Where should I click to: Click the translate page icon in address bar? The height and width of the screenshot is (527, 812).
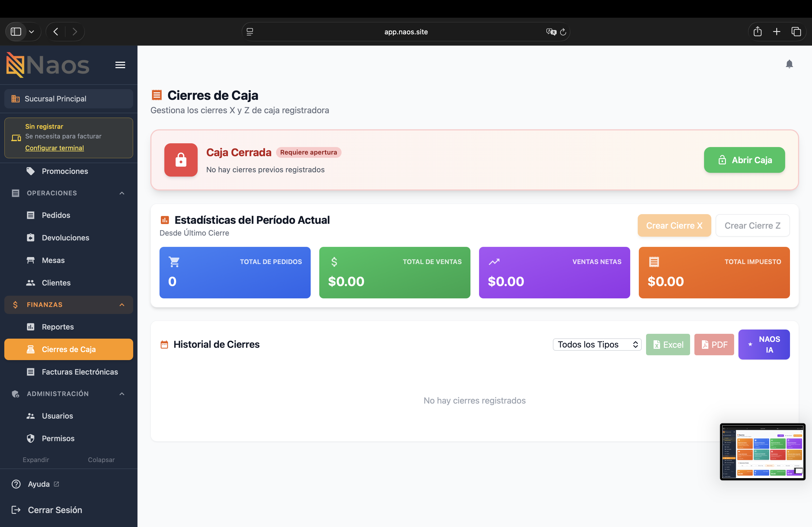pos(551,32)
